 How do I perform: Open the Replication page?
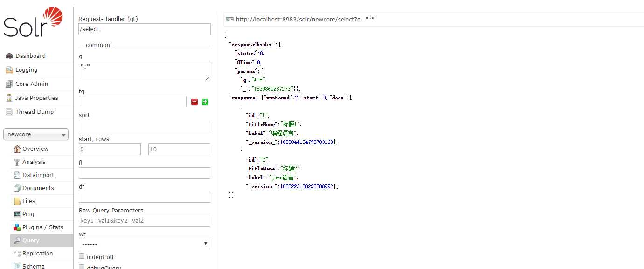pyautogui.click(x=38, y=254)
